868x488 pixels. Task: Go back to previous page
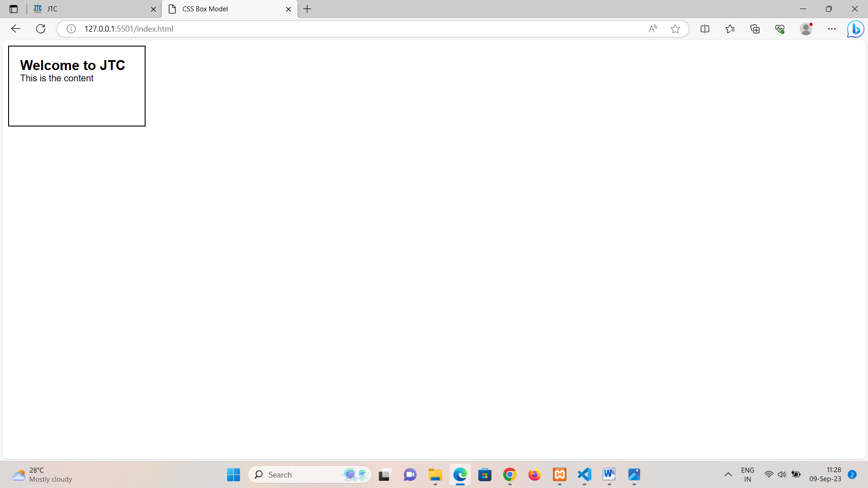[16, 29]
